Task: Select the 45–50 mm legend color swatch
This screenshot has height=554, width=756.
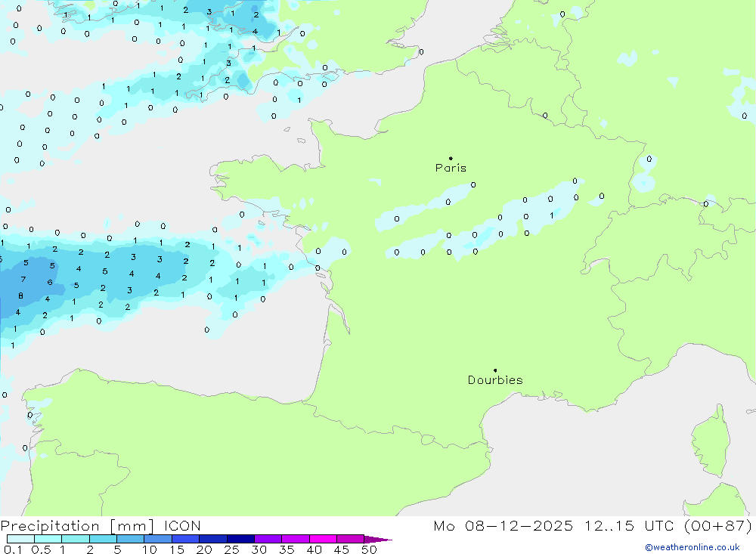Action: [351, 539]
